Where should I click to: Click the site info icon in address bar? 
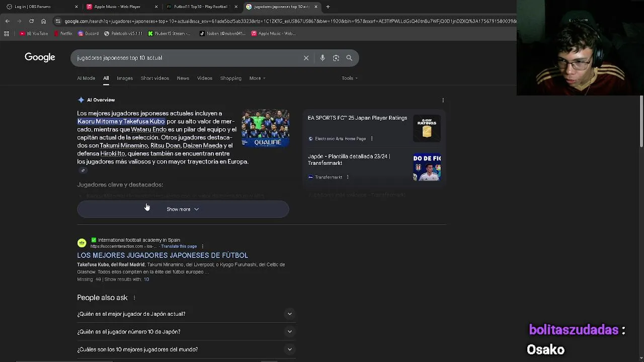58,21
